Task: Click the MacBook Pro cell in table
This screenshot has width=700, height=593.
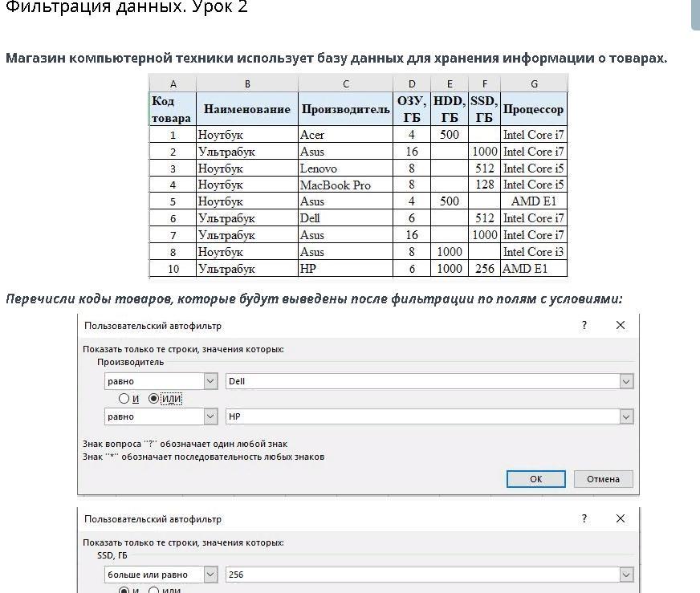Action: pyautogui.click(x=345, y=185)
